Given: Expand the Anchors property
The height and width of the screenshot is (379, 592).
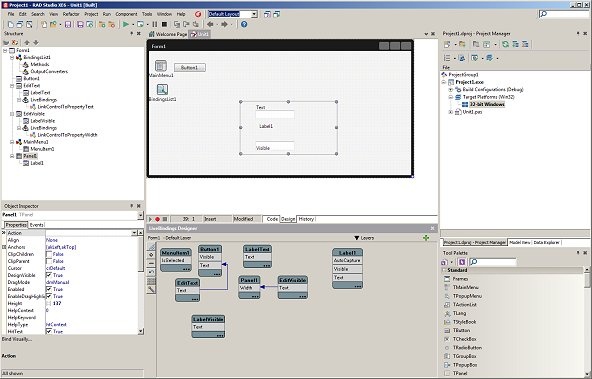Looking at the screenshot, I should click(x=4, y=247).
